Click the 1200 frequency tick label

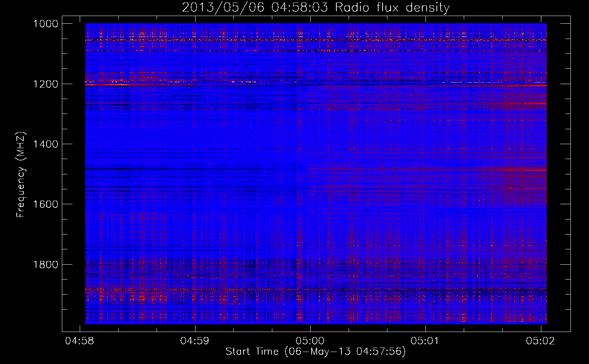click(46, 84)
